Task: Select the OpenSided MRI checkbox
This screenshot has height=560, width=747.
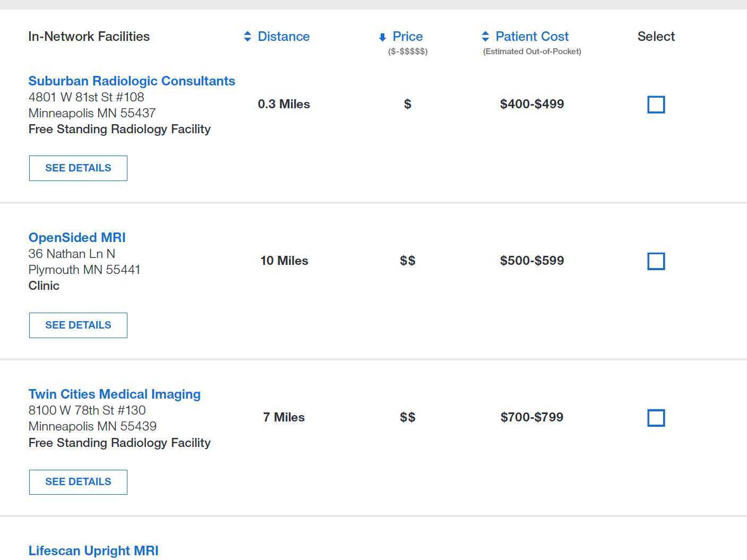Action: pos(656,261)
